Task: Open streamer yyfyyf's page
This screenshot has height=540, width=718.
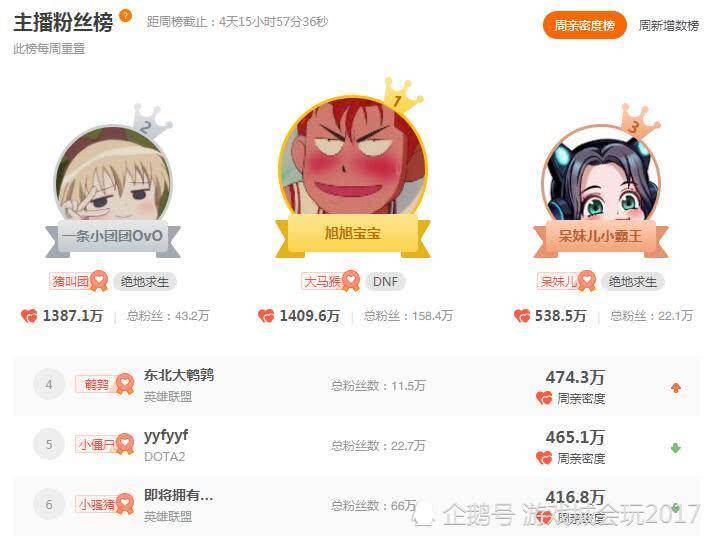Action: point(166,436)
